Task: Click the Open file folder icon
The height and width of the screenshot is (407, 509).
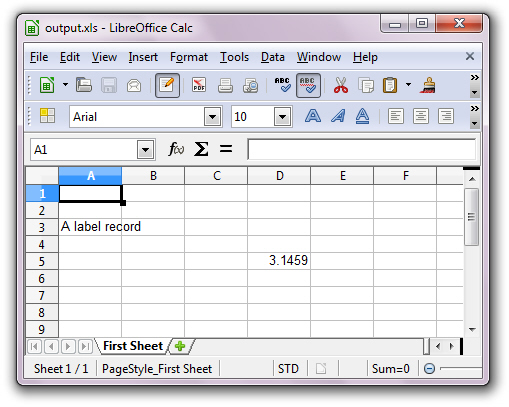Action: (84, 85)
